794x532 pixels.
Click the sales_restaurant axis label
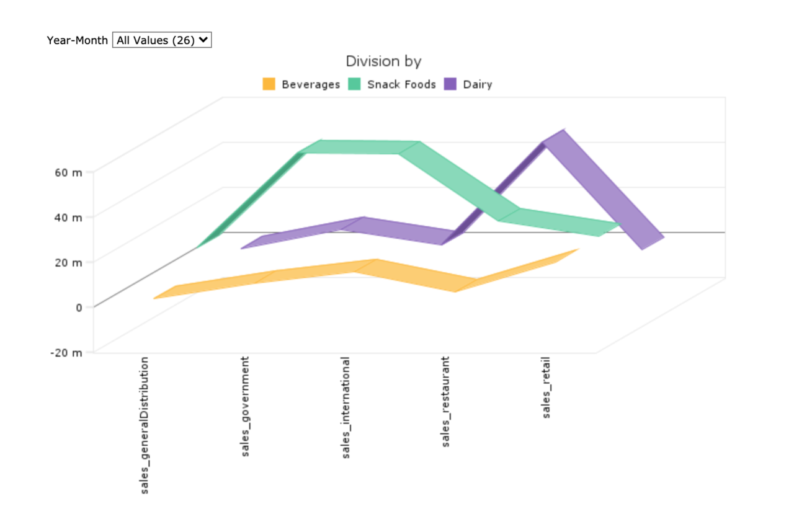[445, 402]
